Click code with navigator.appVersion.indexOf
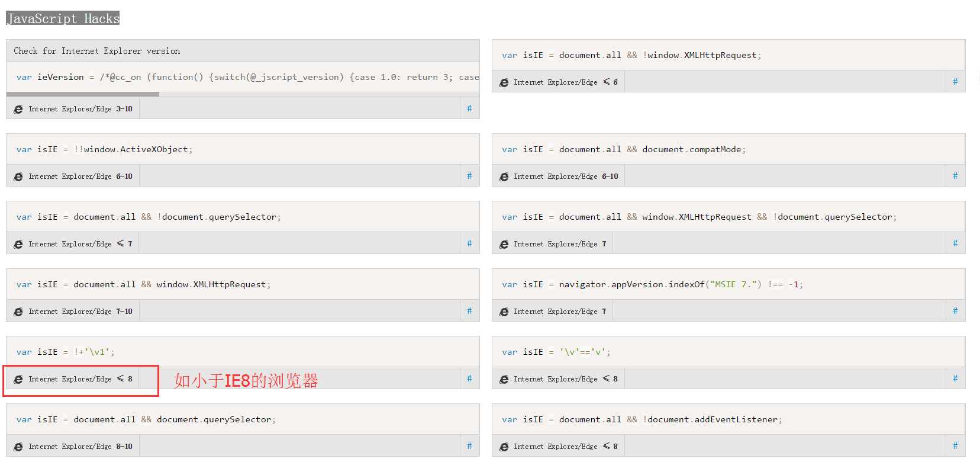 point(652,284)
